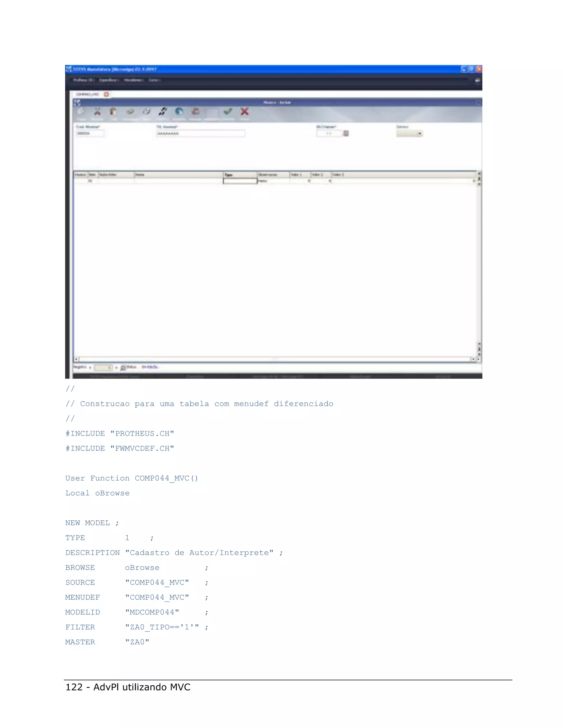
Task: Click the blue globe toolbar icon
Action: pos(179,111)
